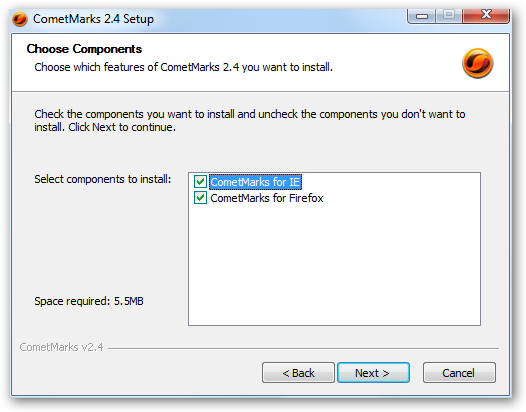Click Next to continue installation

(373, 372)
